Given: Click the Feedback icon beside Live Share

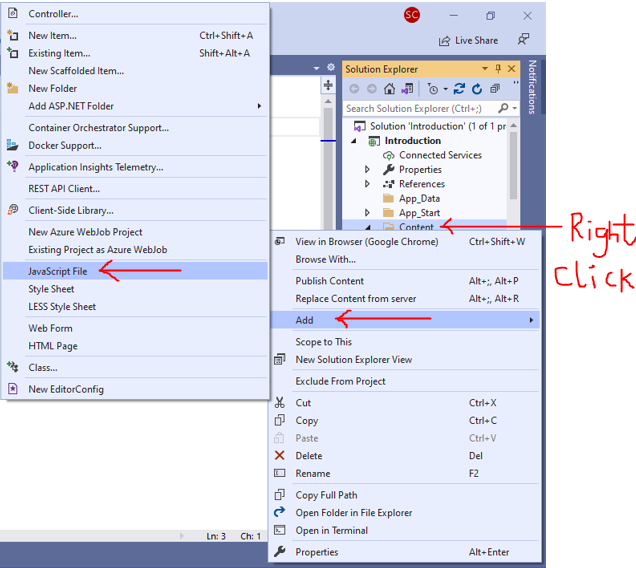Looking at the screenshot, I should [523, 39].
